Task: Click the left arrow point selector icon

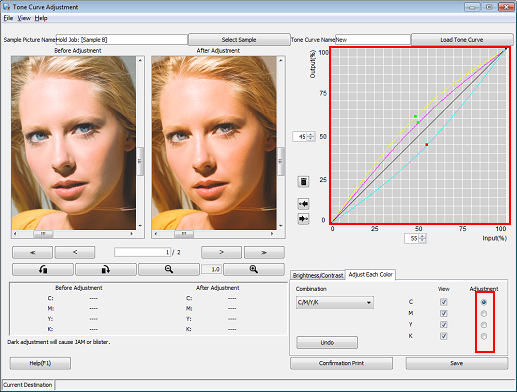Action: pos(303,204)
